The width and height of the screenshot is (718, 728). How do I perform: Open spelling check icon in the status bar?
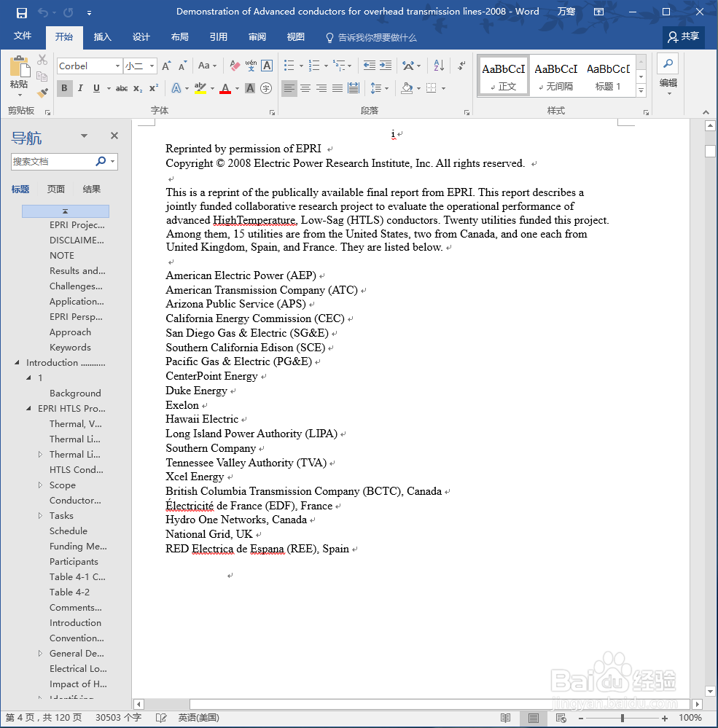coord(160,718)
